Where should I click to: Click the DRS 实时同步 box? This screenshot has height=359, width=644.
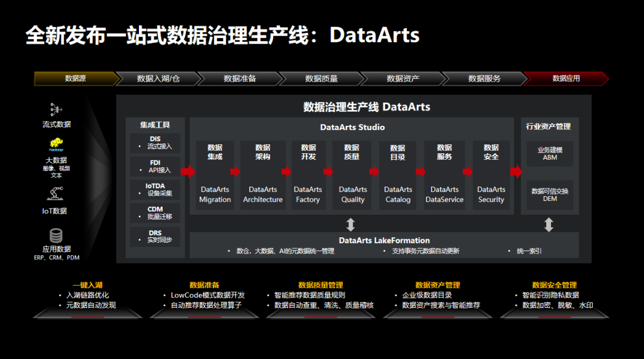tap(155, 237)
